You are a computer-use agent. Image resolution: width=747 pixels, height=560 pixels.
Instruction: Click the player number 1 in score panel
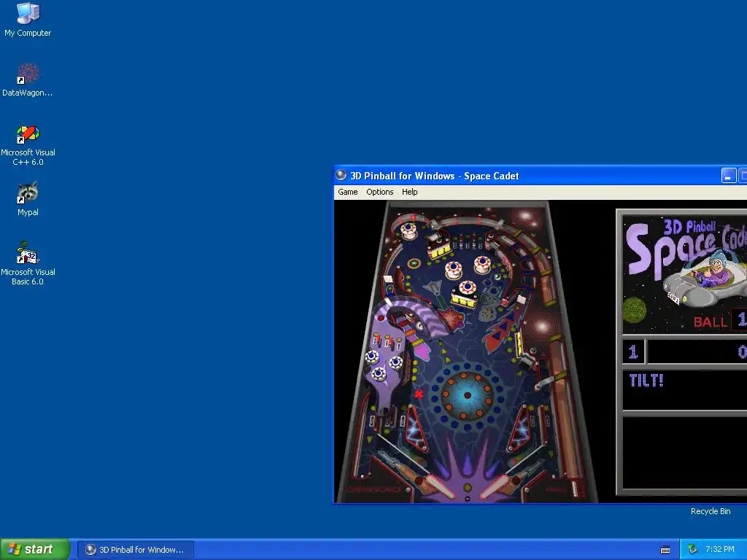pos(632,352)
